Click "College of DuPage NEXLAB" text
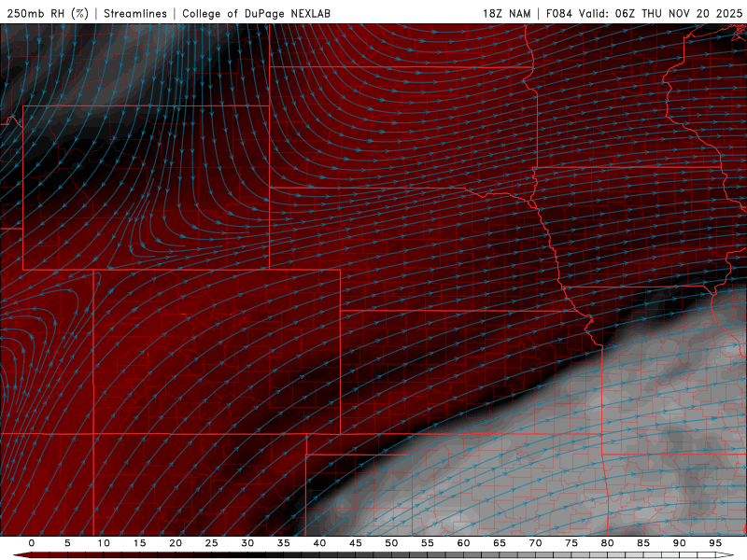This screenshot has width=747, height=560. pyautogui.click(x=256, y=13)
